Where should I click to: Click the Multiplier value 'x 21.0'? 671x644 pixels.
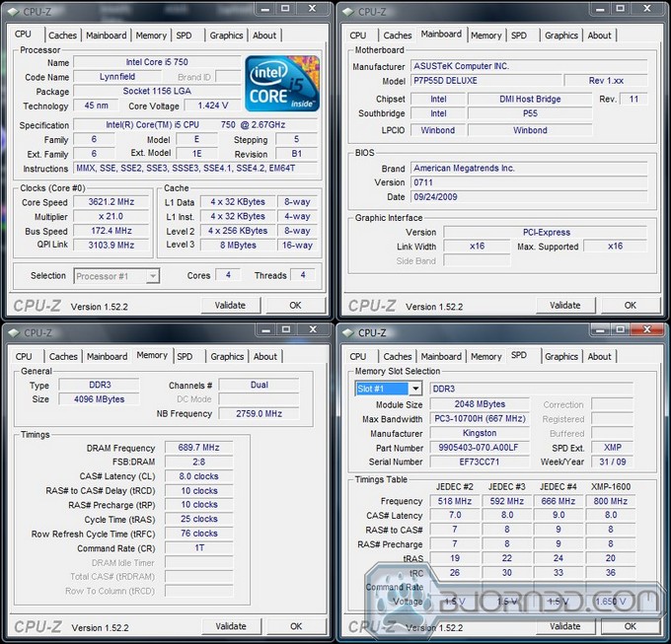pyautogui.click(x=112, y=216)
